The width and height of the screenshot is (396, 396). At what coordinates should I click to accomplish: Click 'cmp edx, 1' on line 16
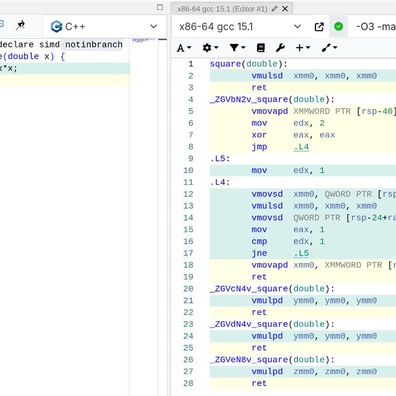click(x=288, y=241)
